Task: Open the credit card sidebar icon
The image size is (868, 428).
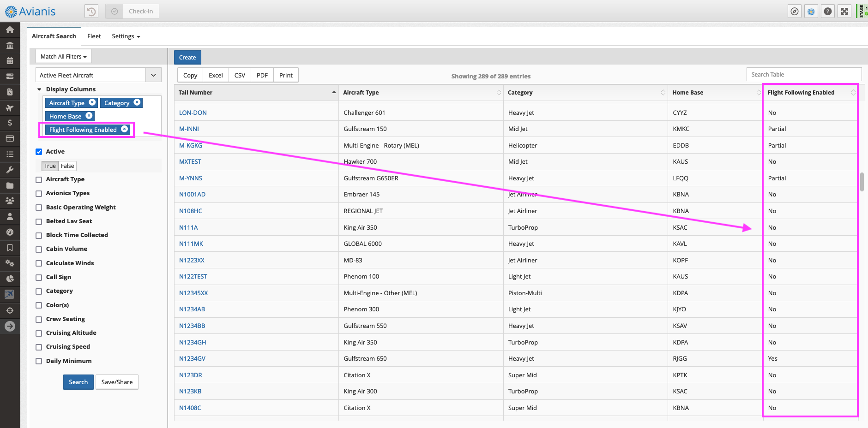Action: click(x=10, y=138)
